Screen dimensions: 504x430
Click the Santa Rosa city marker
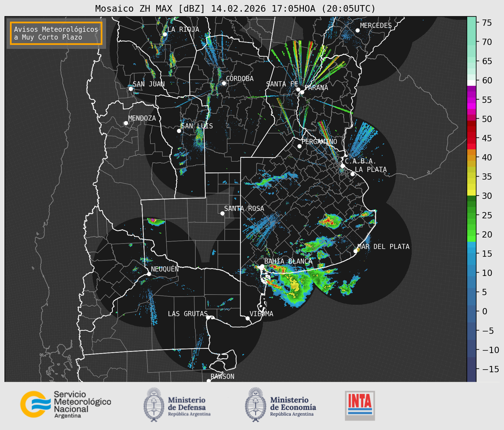(x=222, y=213)
